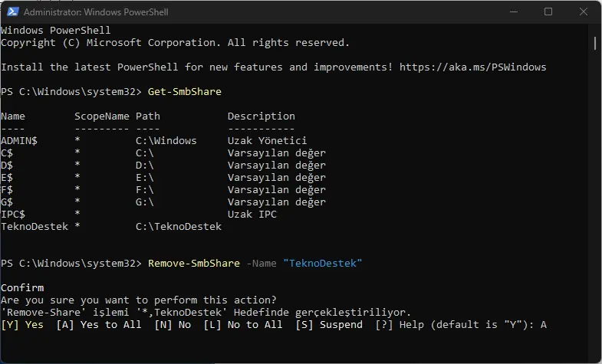Click the quoted "TeknoDestek" argument
The image size is (602, 364).
point(323,264)
